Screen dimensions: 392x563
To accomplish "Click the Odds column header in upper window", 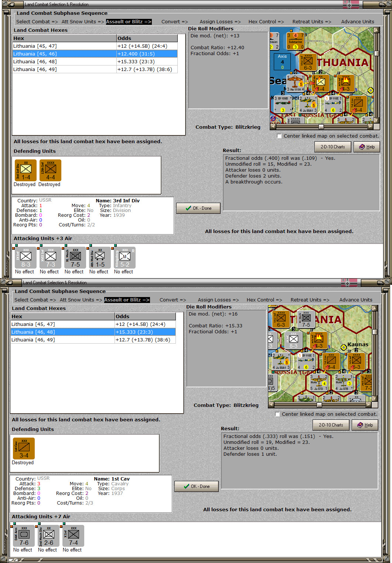I will (x=147, y=38).
